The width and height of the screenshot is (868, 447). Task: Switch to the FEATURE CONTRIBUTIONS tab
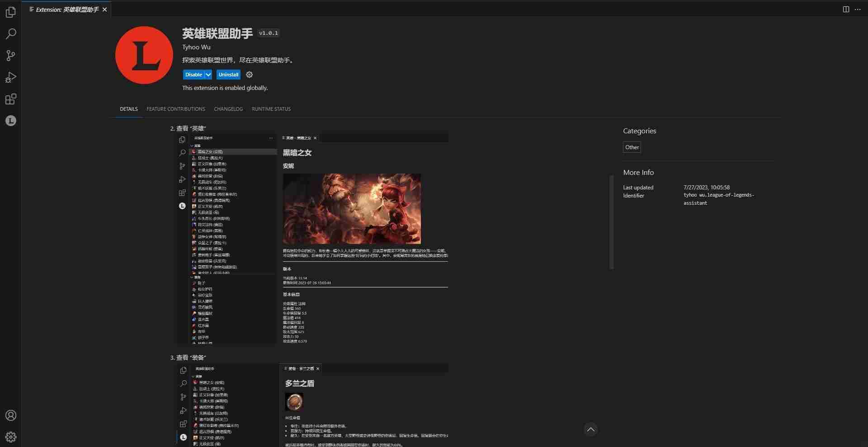[x=176, y=109]
